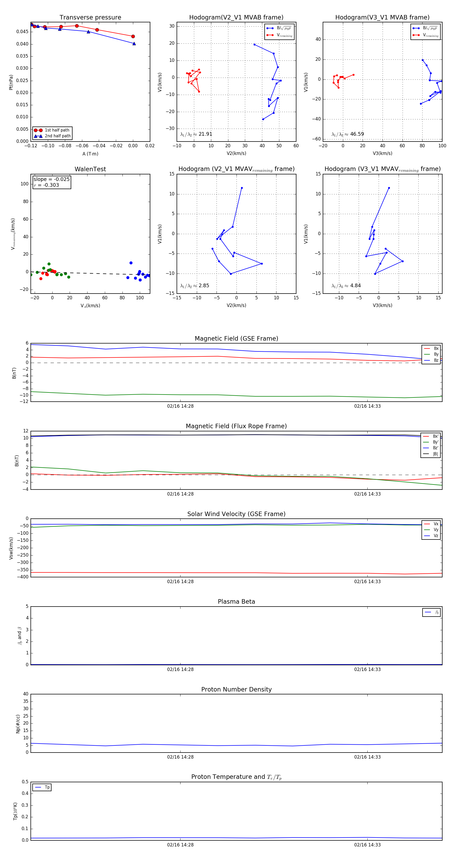This screenshot has width=473, height=868.
Task: Click the 'Magnetic Field (Flux Rope Frame)' title
Action: (236, 426)
